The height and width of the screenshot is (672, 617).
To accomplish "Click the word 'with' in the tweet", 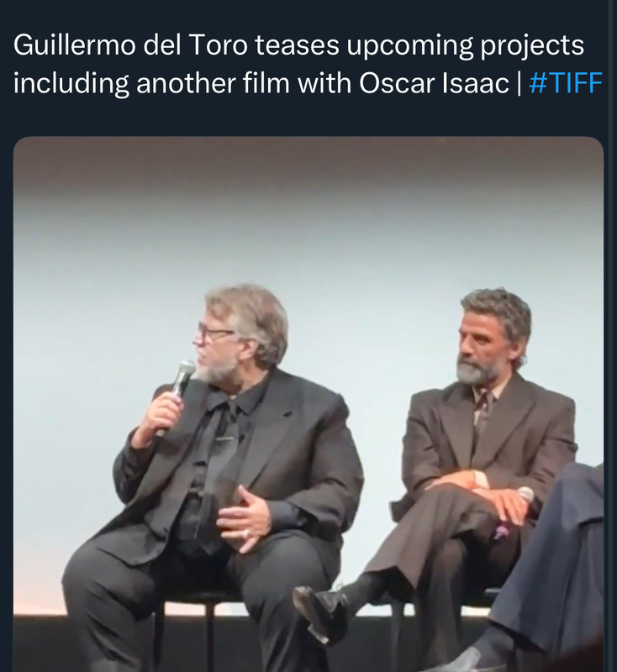I will click(x=324, y=82).
